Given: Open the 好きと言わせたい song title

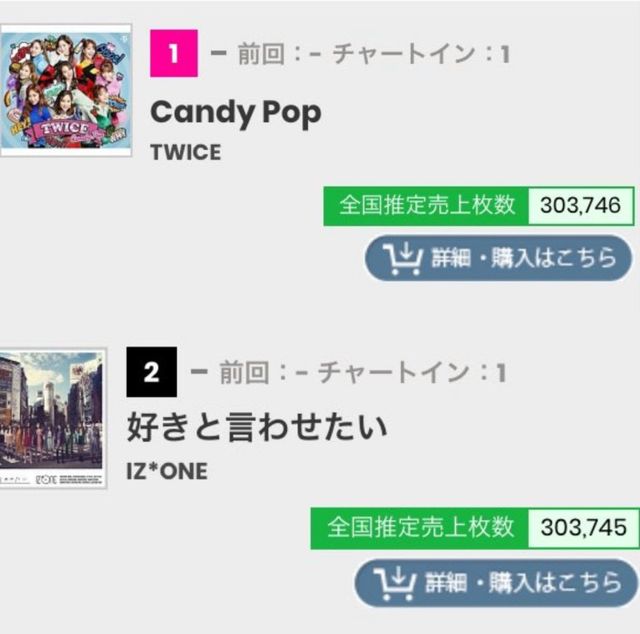Looking at the screenshot, I should click(256, 427).
